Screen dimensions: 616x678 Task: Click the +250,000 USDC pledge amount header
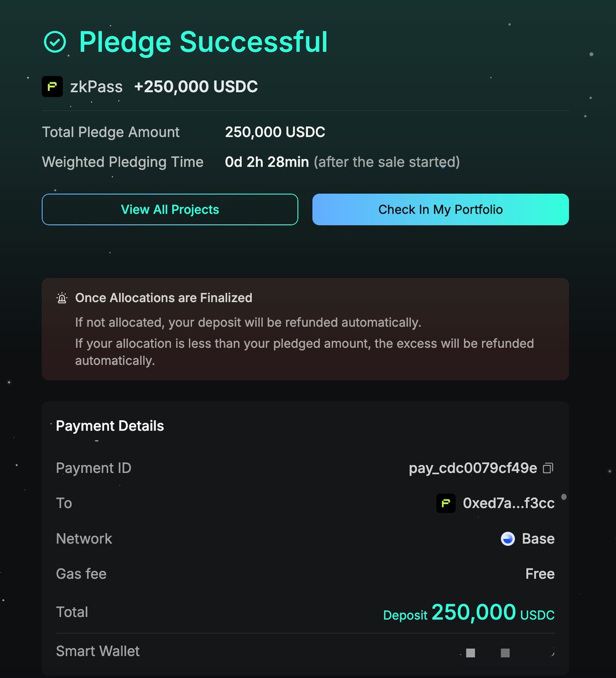point(196,87)
